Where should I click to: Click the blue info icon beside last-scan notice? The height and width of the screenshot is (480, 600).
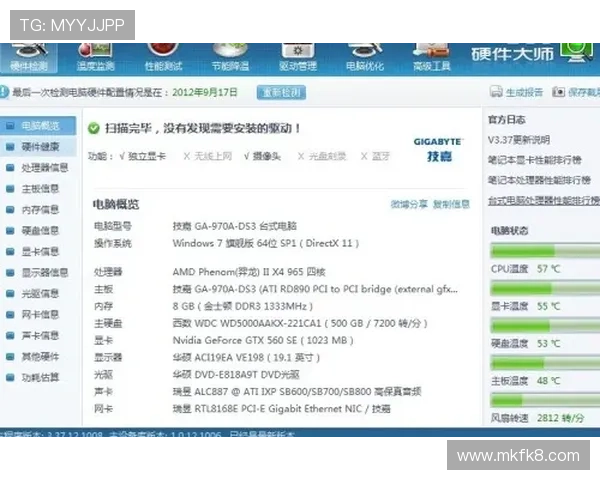[4, 92]
